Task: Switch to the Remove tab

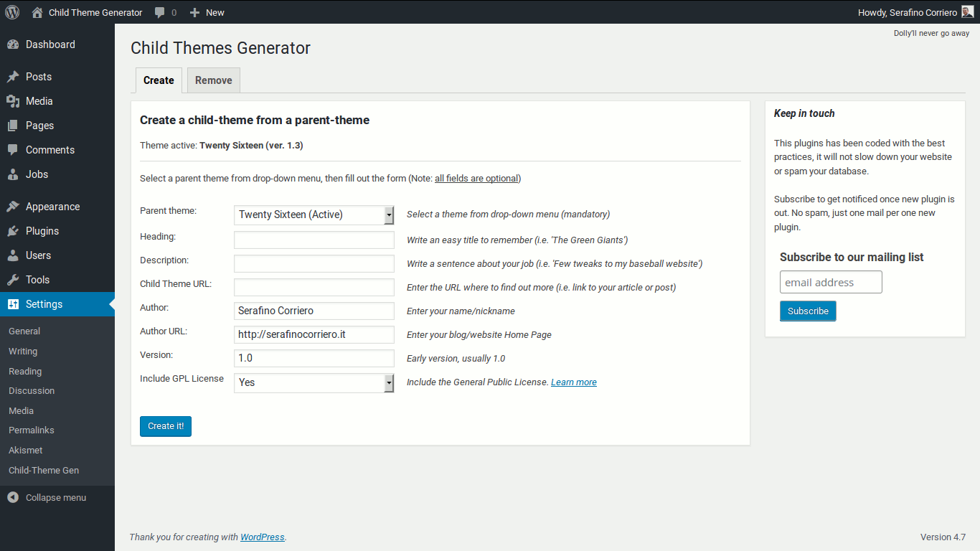Action: pos(214,80)
